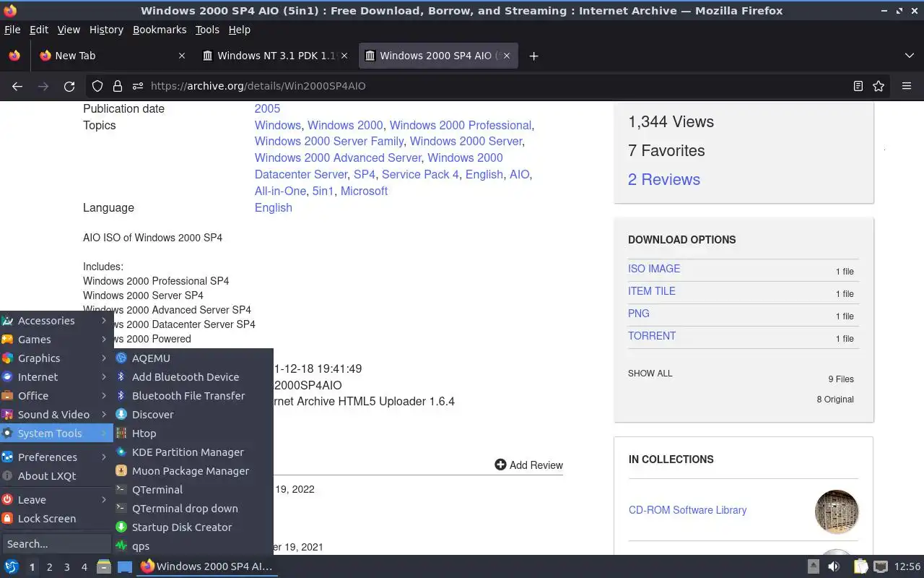
Task: Expand Accessories menu category
Action: [56, 320]
